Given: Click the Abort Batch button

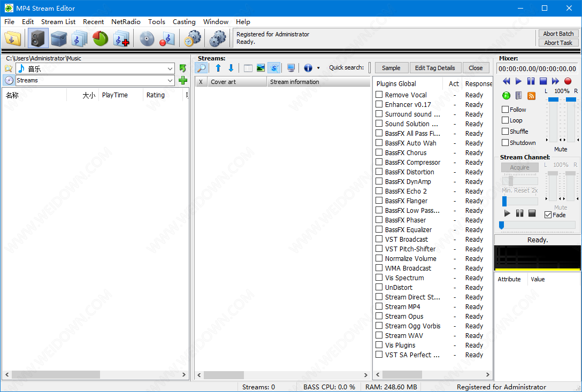Looking at the screenshot, I should [558, 34].
